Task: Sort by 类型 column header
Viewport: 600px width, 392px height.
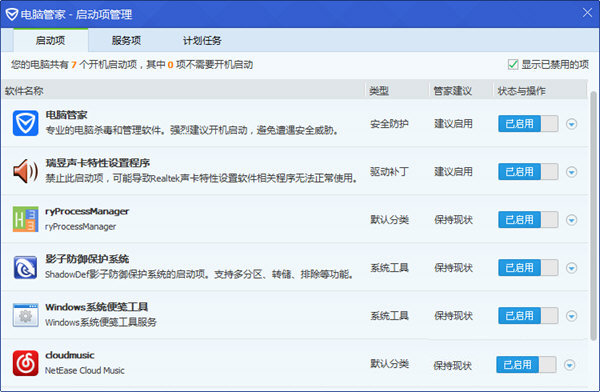Action: (x=379, y=91)
